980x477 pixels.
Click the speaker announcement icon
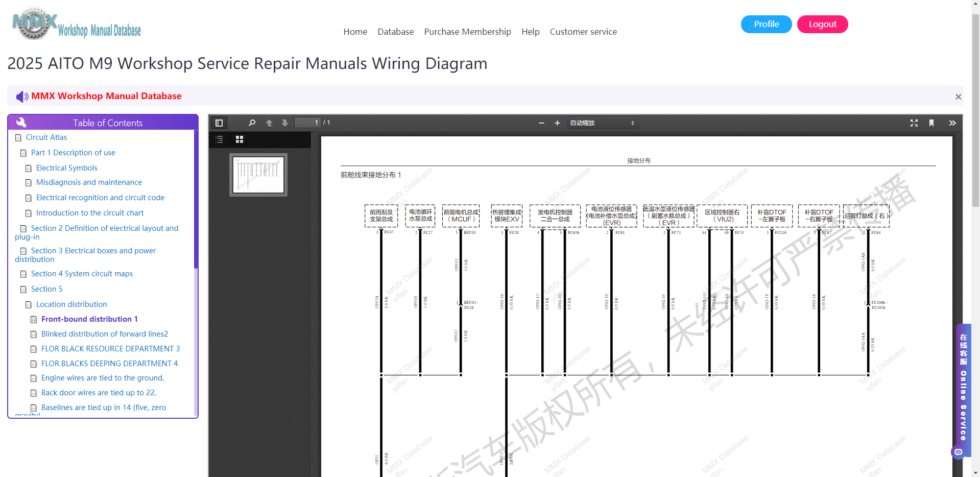(22, 97)
